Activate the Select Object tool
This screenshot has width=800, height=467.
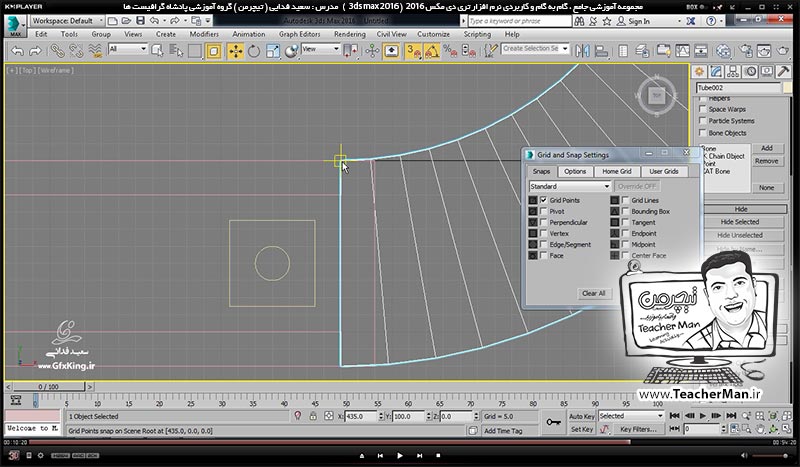pos(157,51)
